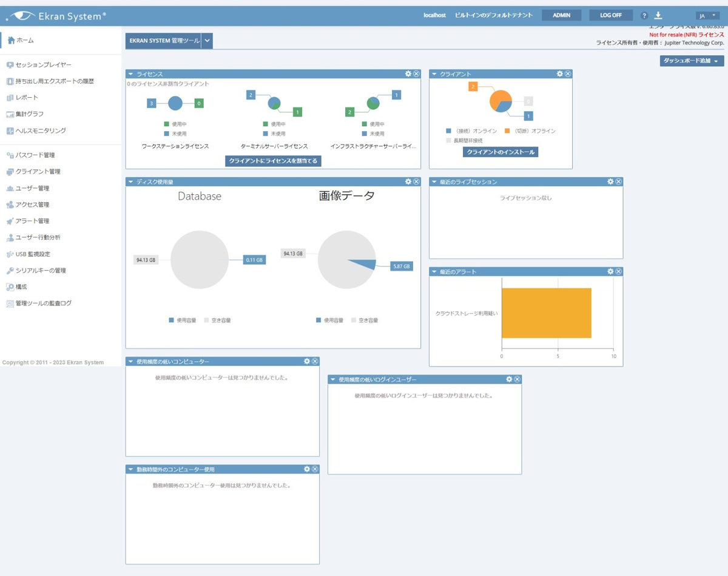Close the クライアント dashboard panel
728x576 pixels.
coord(568,74)
